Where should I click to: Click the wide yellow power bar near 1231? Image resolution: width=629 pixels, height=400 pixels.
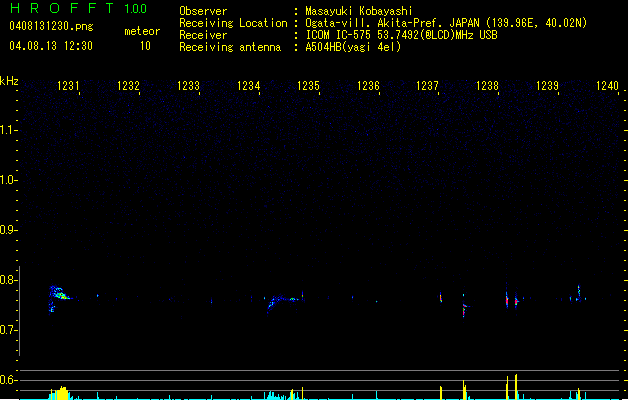click(62, 393)
